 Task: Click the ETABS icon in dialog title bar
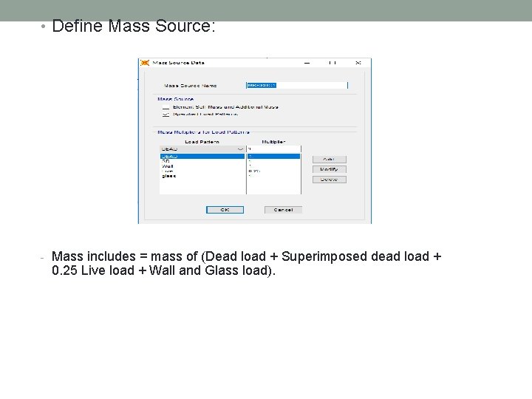(146, 63)
